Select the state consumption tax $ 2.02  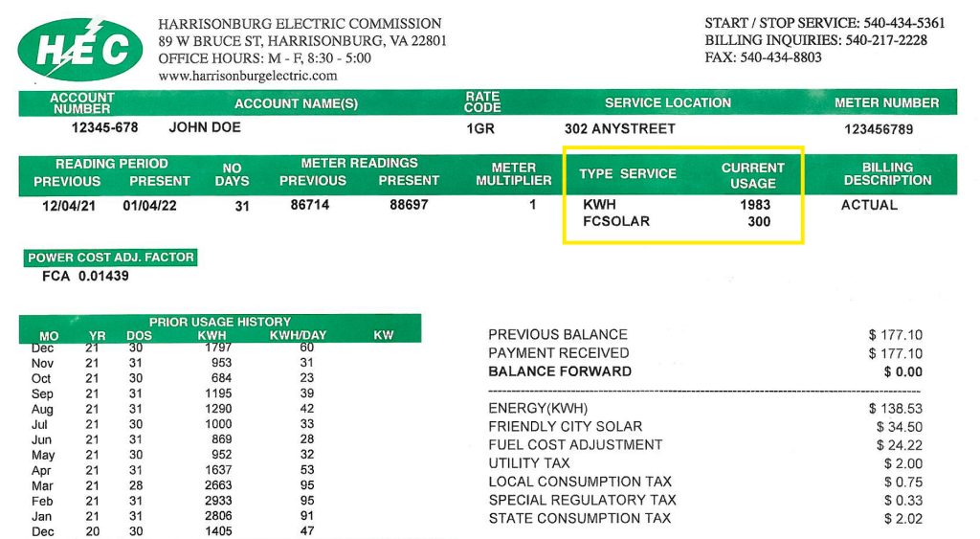(903, 519)
